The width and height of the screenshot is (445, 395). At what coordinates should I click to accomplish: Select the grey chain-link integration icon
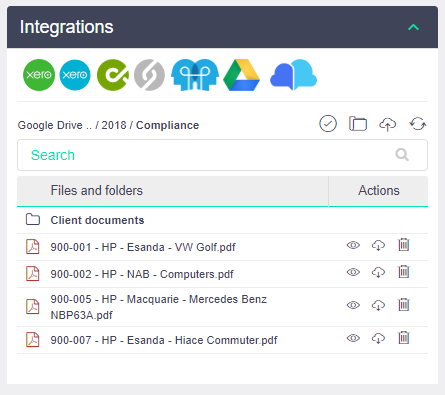(x=149, y=75)
